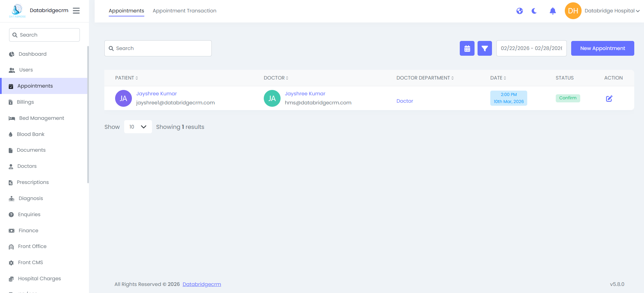This screenshot has width=644, height=293.
Task: Switch to Appointment Transaction tab
Action: coord(185,11)
